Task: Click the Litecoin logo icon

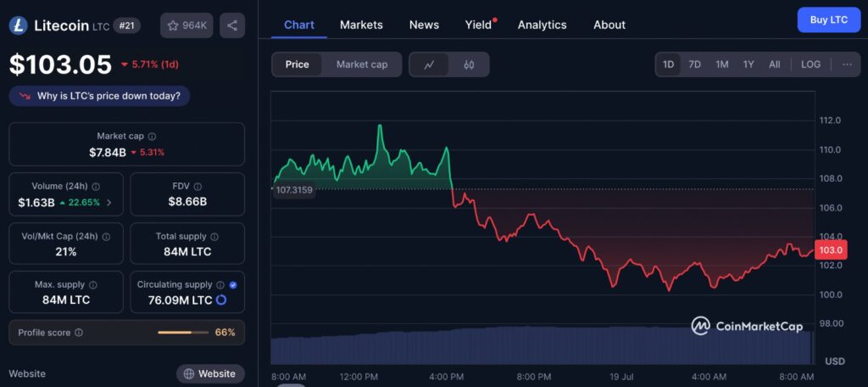Action: coord(19,25)
